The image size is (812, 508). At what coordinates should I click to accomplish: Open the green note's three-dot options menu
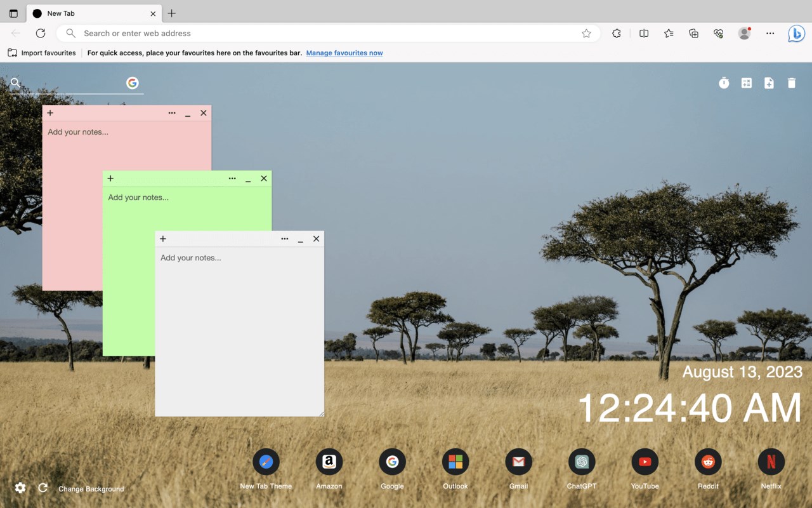pos(232,178)
